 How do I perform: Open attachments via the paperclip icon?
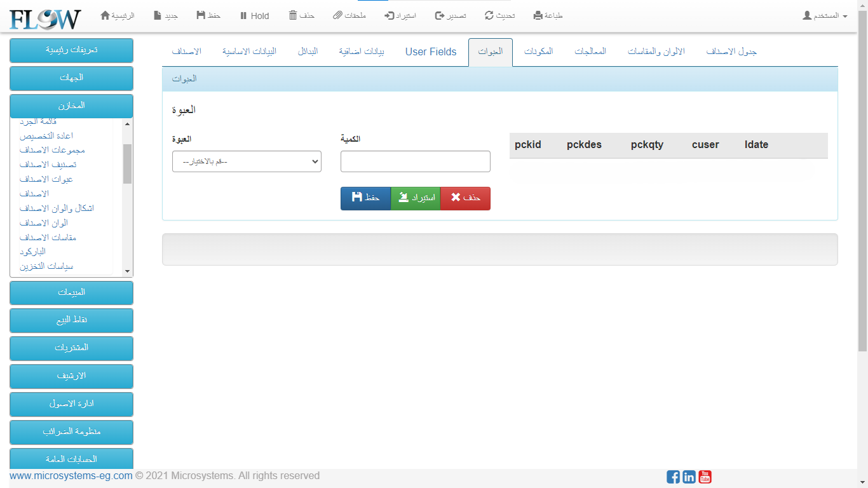tap(338, 15)
